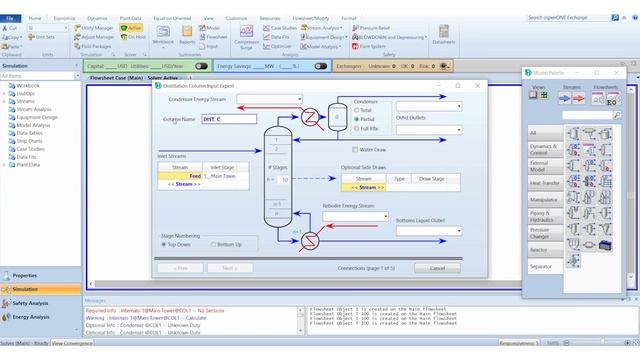Expand the Streams tree node
The height and width of the screenshot is (360, 640).
[4, 101]
